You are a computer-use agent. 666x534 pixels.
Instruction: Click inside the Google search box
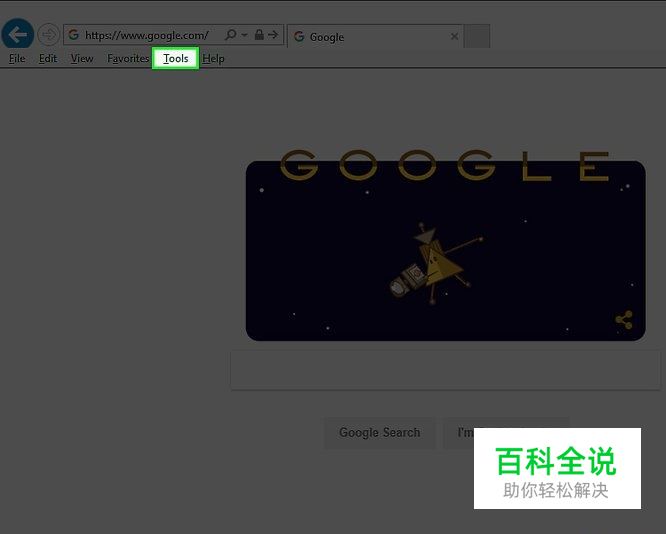pos(445,370)
